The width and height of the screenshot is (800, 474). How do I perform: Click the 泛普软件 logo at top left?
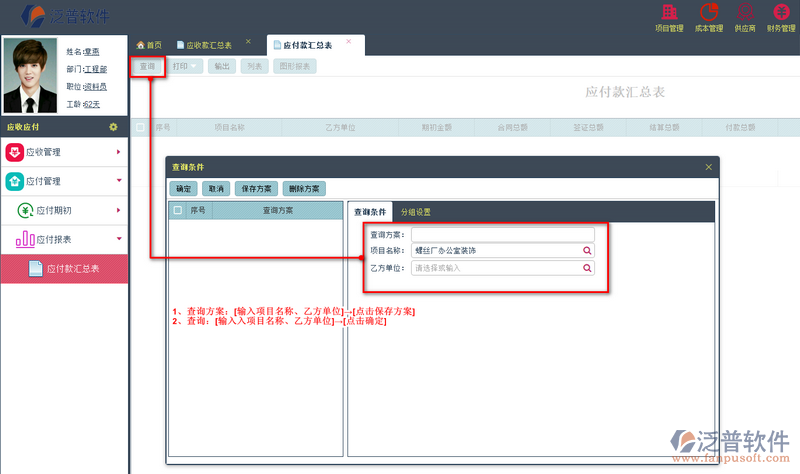point(65,16)
